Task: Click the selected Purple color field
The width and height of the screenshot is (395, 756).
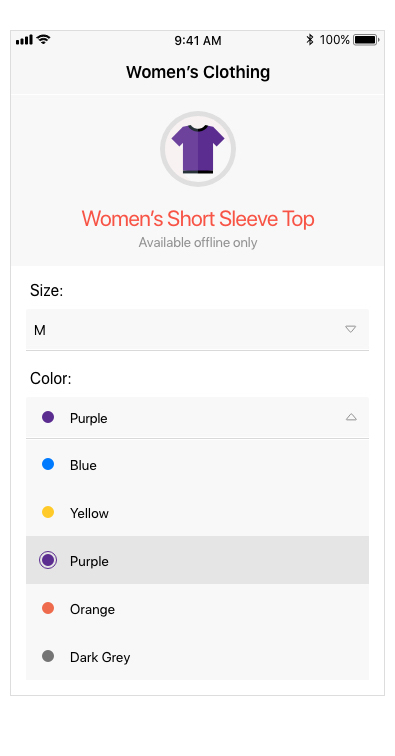Action: click(197, 418)
